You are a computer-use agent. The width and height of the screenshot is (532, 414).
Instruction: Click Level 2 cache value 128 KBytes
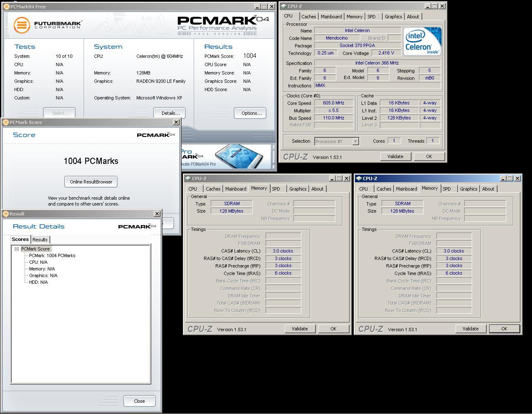pyautogui.click(x=399, y=118)
